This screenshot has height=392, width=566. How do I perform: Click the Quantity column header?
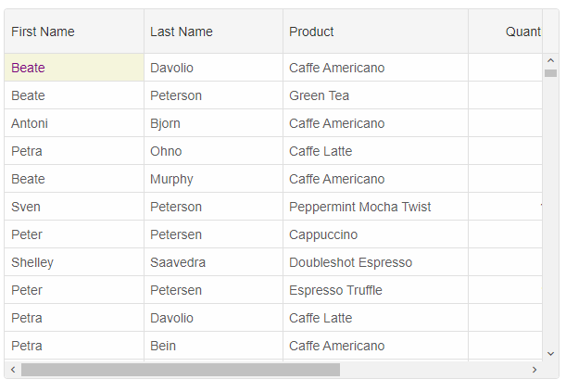coord(506,32)
